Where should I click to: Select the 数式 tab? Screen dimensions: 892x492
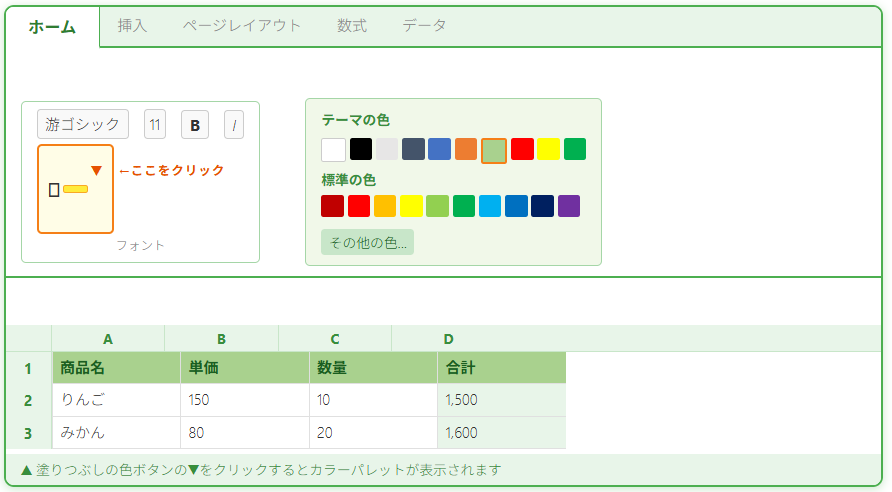352,26
